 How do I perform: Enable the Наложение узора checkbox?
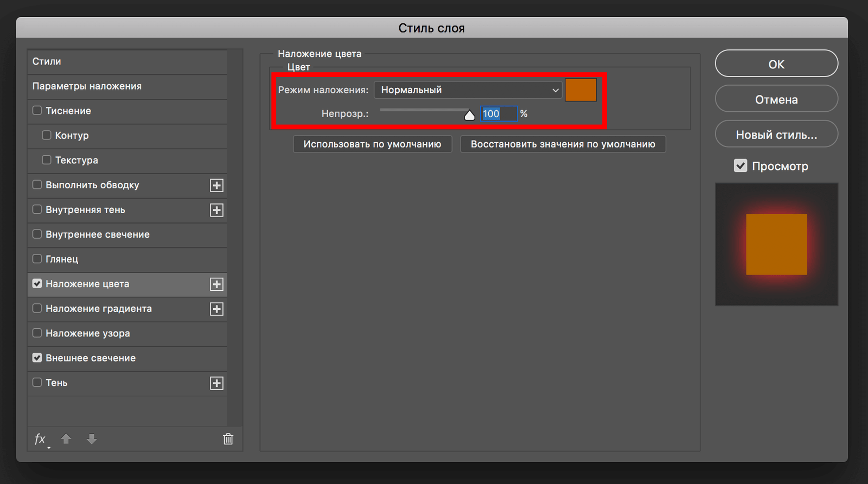pyautogui.click(x=37, y=333)
